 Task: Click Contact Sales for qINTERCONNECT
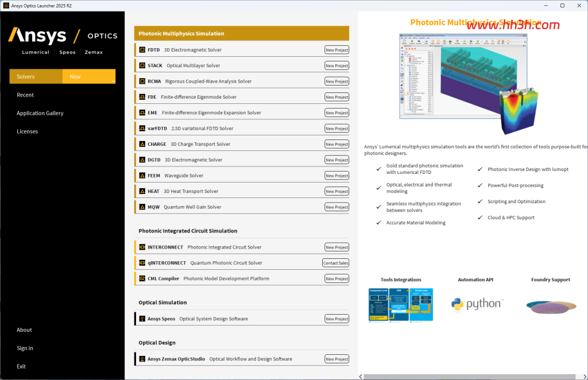point(335,263)
